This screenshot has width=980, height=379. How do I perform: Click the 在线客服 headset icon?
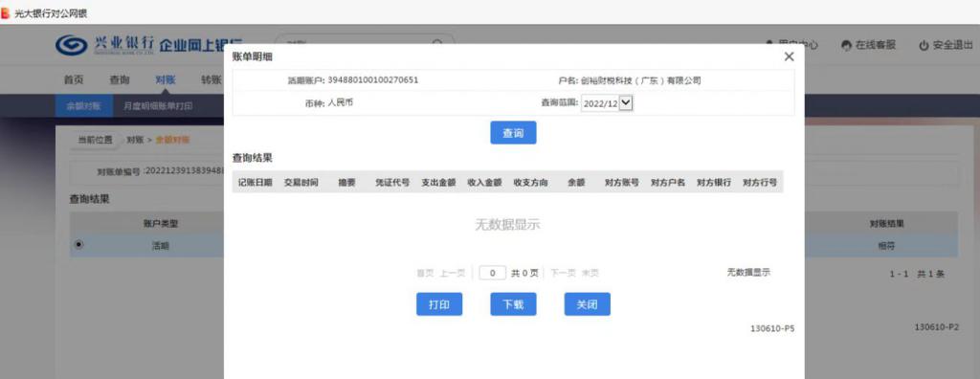pos(847,45)
